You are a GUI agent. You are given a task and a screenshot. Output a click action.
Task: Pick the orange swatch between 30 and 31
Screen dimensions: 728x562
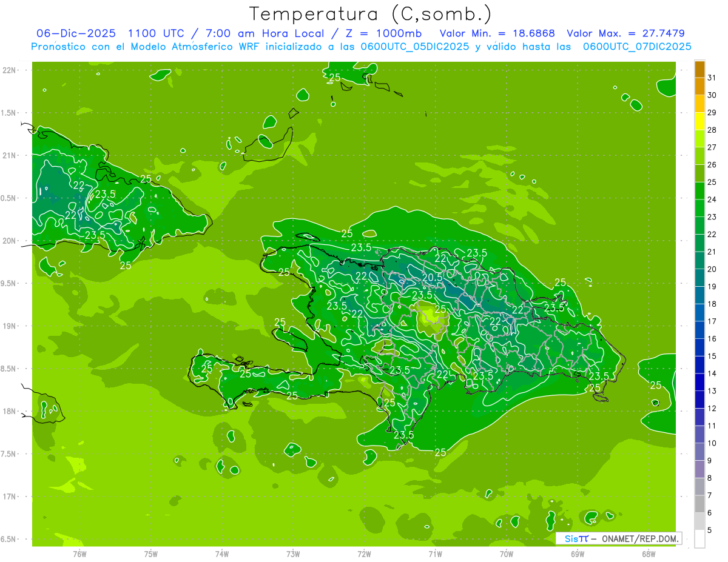point(699,87)
